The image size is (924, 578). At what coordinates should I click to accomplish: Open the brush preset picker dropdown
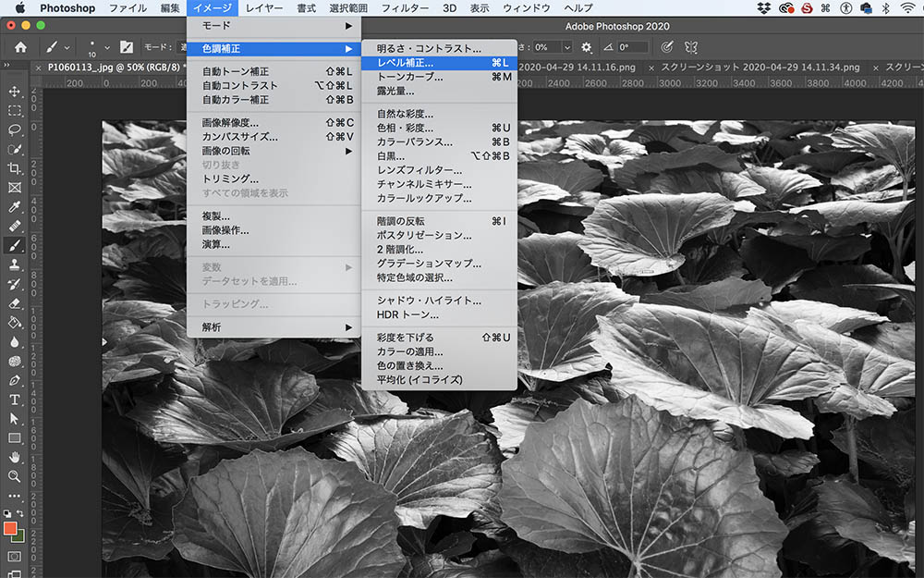coord(107,47)
